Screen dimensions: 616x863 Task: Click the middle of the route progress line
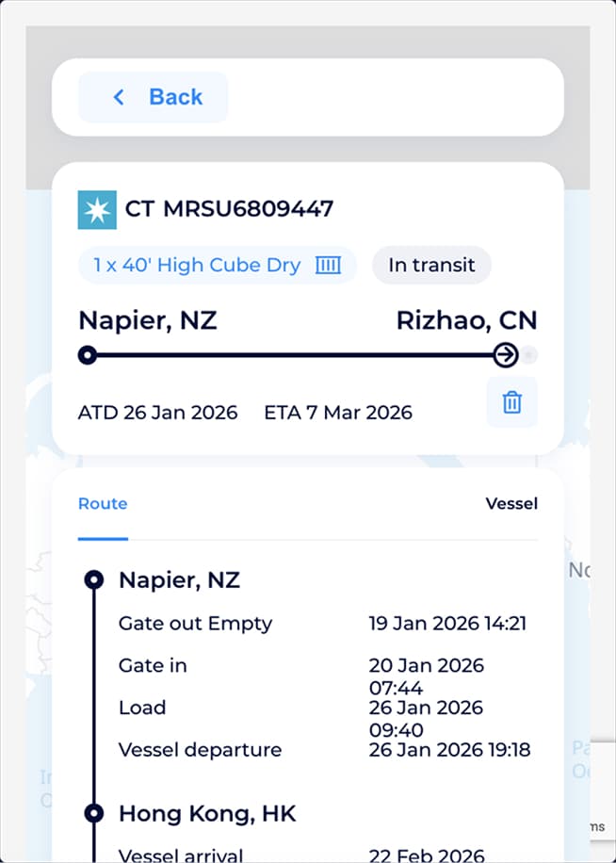tap(296, 355)
